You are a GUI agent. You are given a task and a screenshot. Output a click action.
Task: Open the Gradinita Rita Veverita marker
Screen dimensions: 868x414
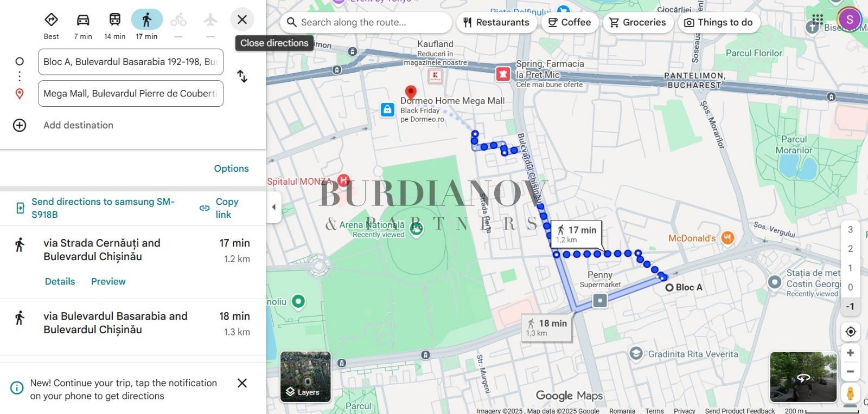coord(636,354)
